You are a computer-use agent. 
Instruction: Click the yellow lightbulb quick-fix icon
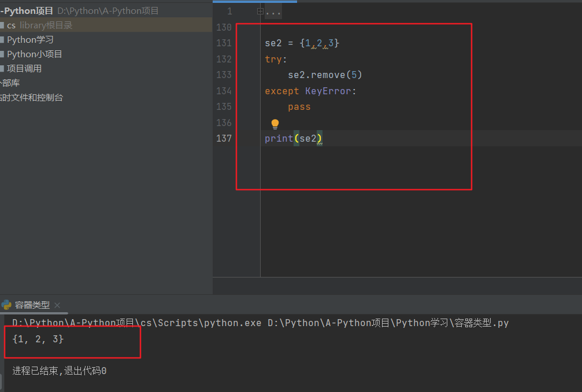pyautogui.click(x=275, y=124)
